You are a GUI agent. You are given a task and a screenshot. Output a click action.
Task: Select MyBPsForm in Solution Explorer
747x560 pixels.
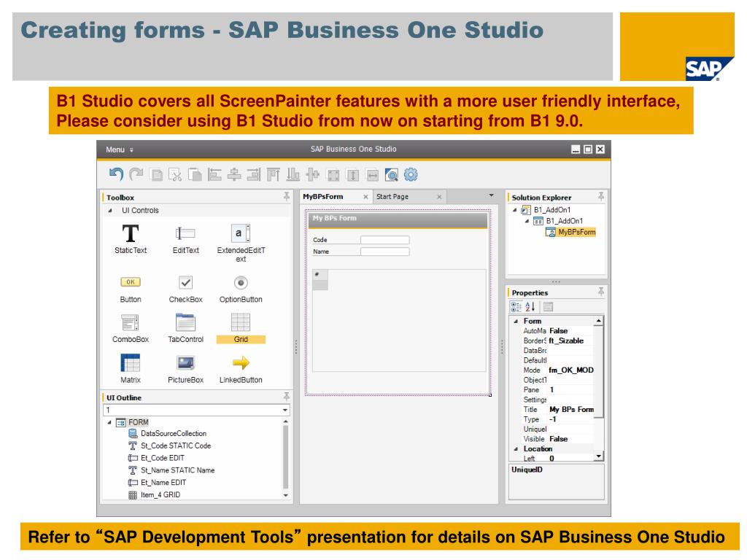(x=570, y=233)
